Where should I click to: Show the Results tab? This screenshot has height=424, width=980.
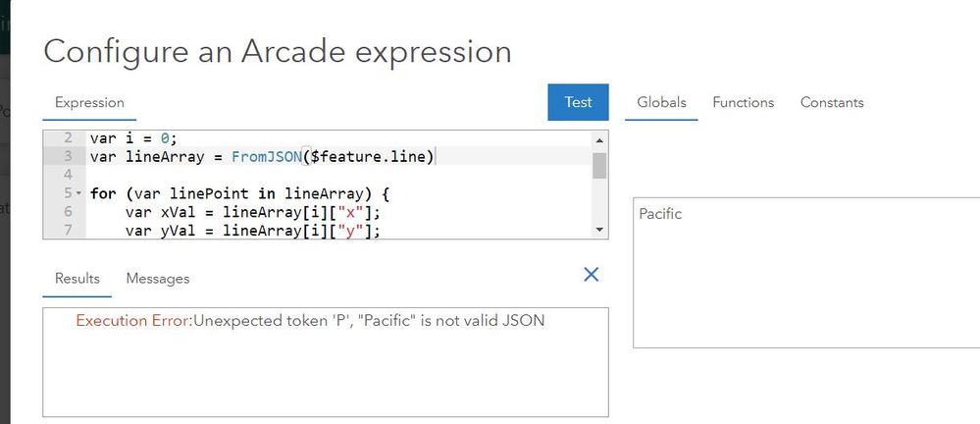point(77,279)
